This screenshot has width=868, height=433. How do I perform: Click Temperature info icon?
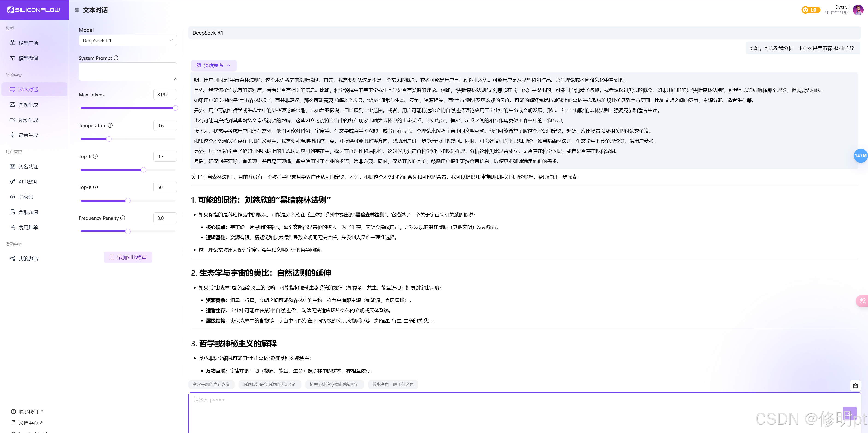click(x=110, y=125)
